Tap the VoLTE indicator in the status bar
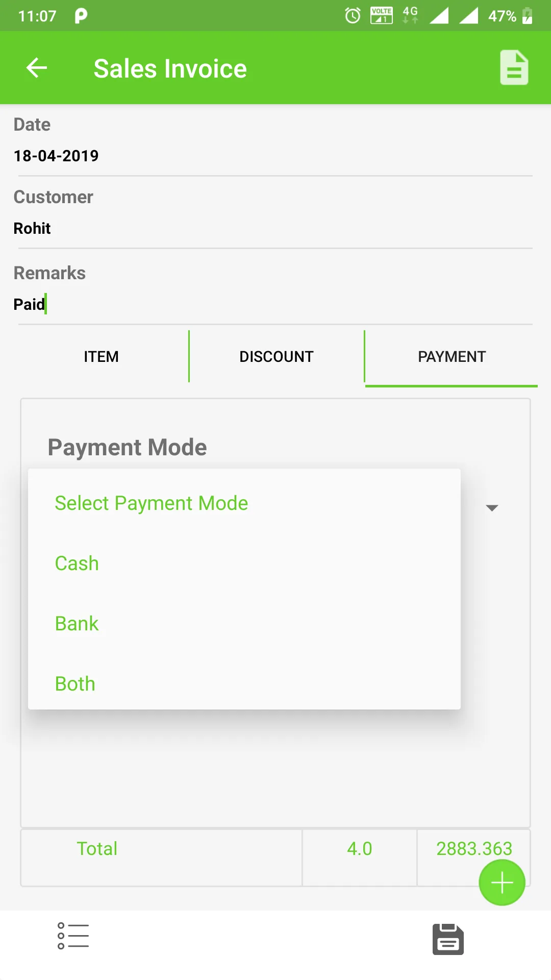Image resolution: width=551 pixels, height=980 pixels. [382, 15]
